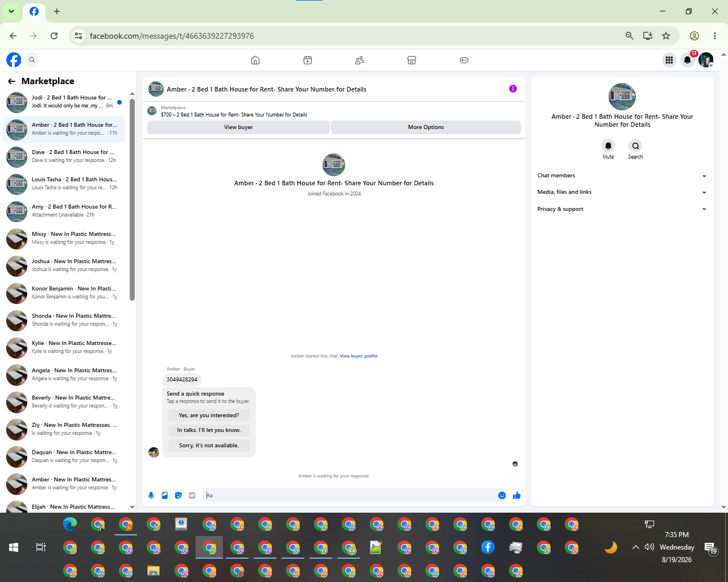Open the conversation information icon
The image size is (728, 582).
point(513,89)
